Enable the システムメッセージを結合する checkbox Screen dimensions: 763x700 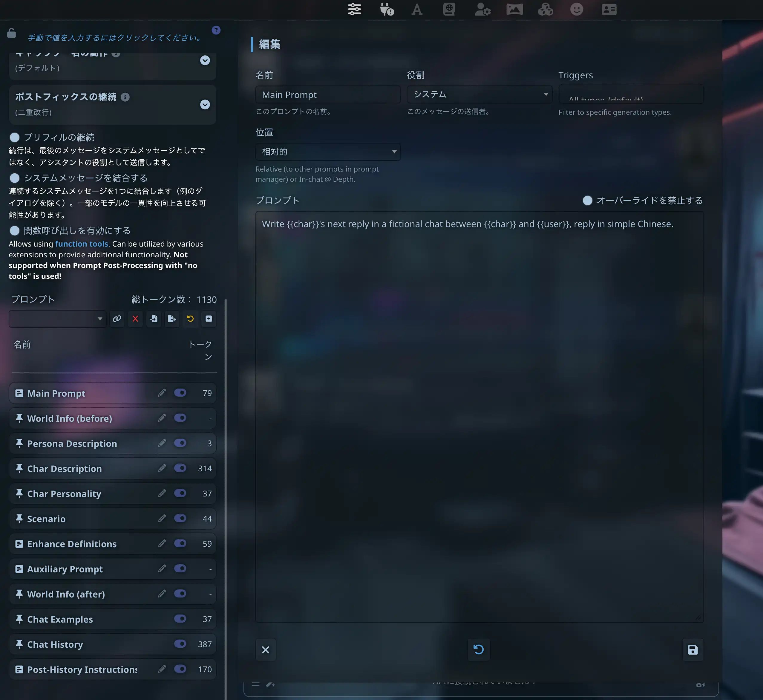[x=15, y=178]
